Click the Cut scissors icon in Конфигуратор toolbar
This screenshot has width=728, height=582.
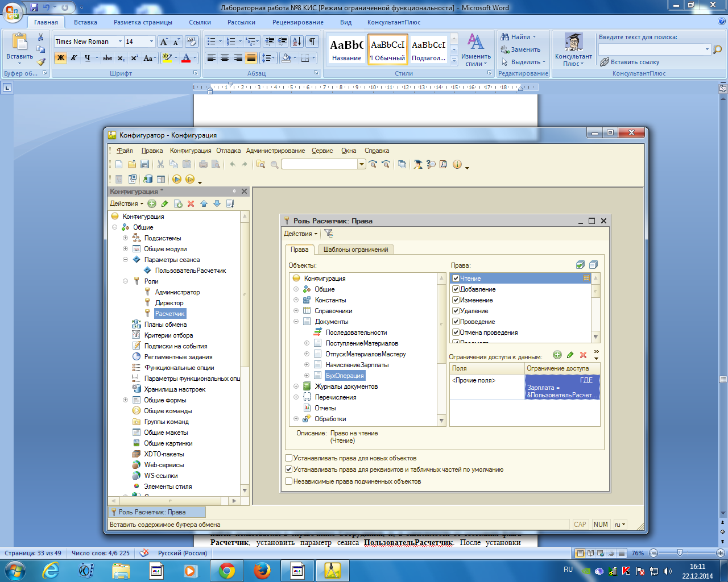[x=160, y=164]
